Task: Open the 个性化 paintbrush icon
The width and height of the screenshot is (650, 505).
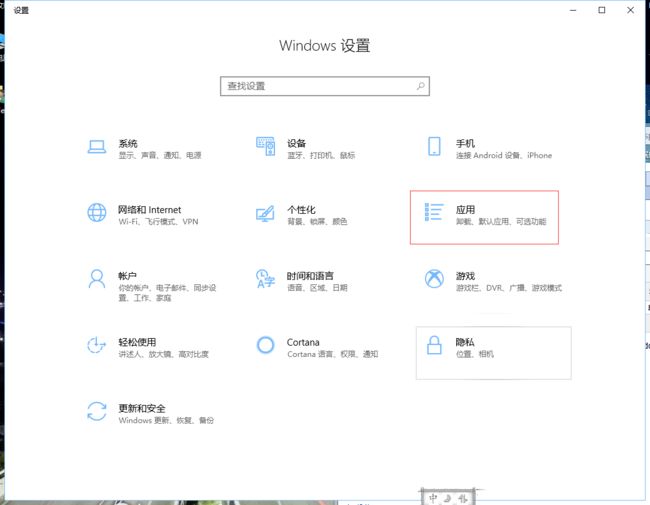Action: pyautogui.click(x=265, y=213)
